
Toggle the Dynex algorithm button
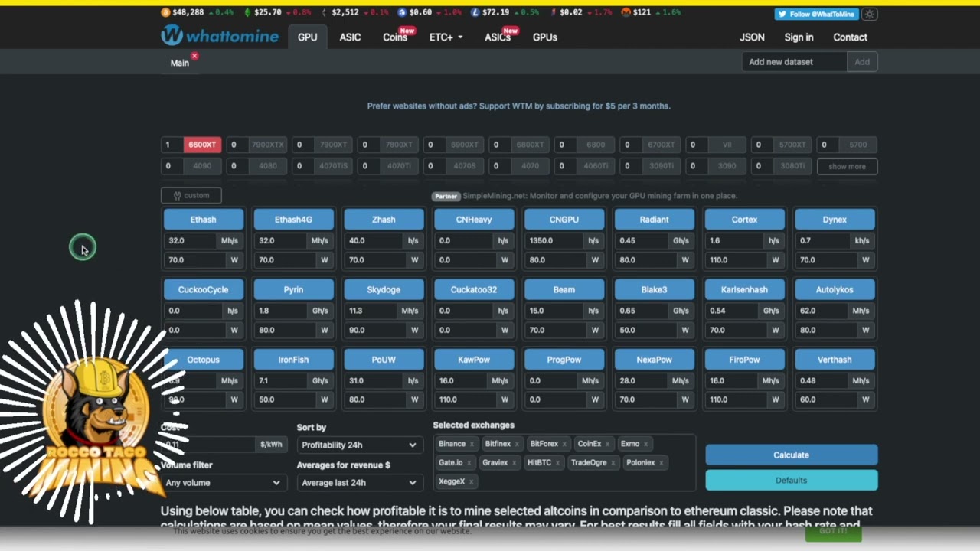tap(835, 220)
